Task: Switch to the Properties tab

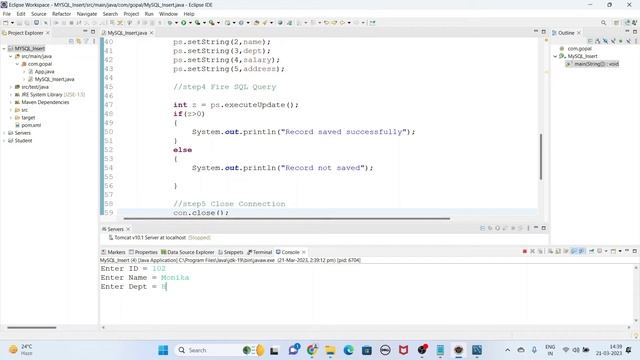Action: click(x=143, y=252)
